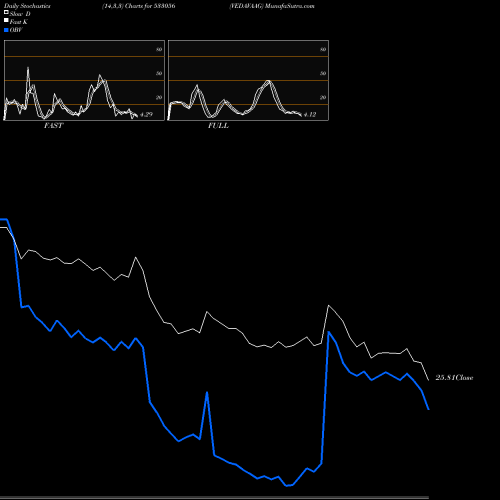The width and height of the screenshot is (500, 500).
Task: Click the '(14,3,3) Charts for 533056' header text
Action: tap(139, 6)
